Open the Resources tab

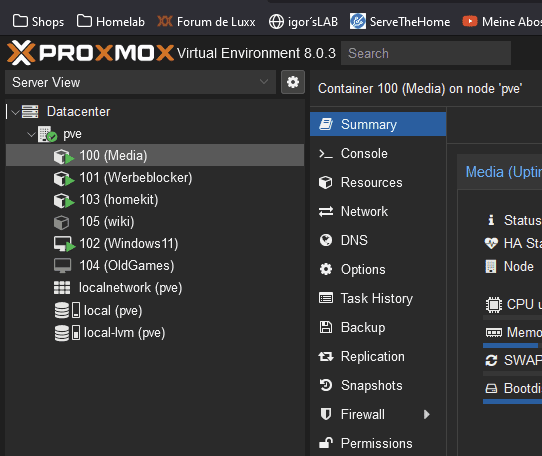(x=378, y=183)
